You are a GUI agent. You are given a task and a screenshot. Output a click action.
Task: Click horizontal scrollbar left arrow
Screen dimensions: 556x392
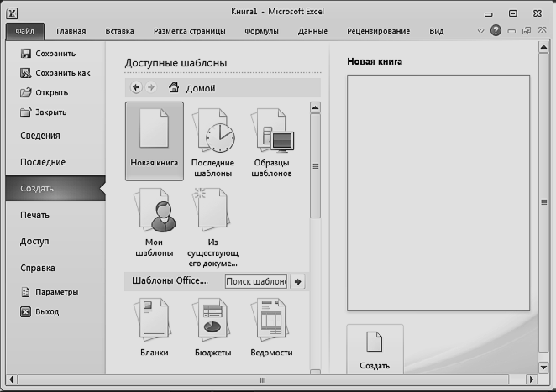point(12,379)
